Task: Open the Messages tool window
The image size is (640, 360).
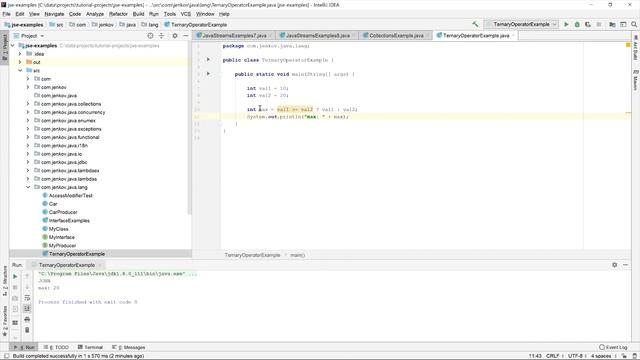Action: tap(129, 347)
